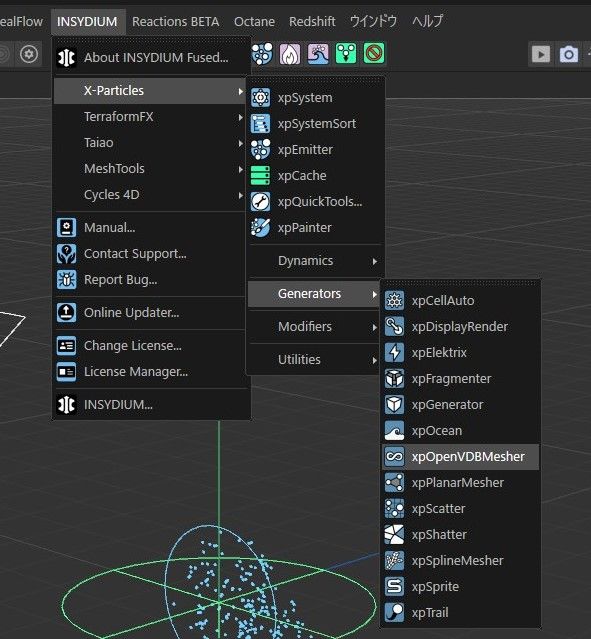Image resolution: width=591 pixels, height=639 pixels.
Task: Click the camera snapshot icon
Action: tap(569, 54)
